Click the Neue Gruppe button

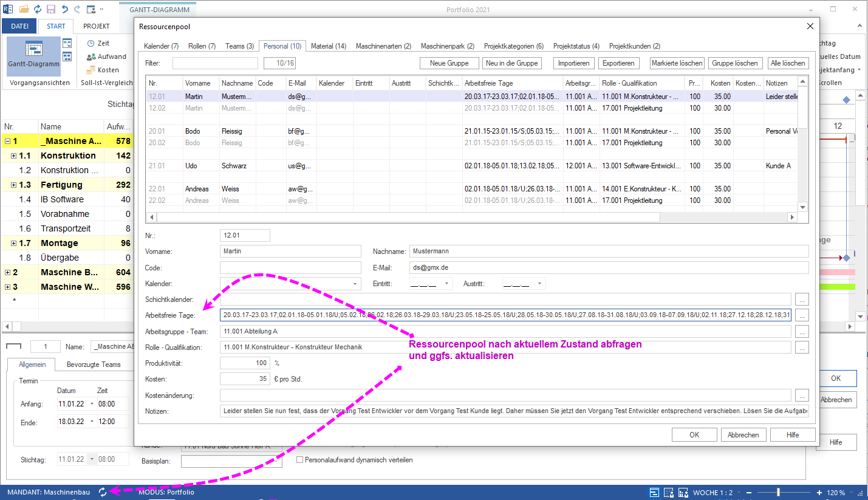tap(449, 63)
